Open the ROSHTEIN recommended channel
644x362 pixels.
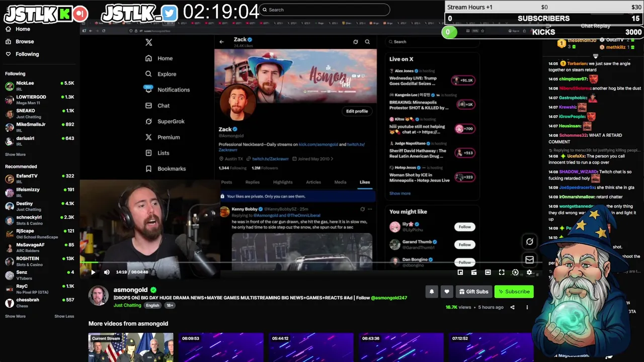pyautogui.click(x=39, y=261)
